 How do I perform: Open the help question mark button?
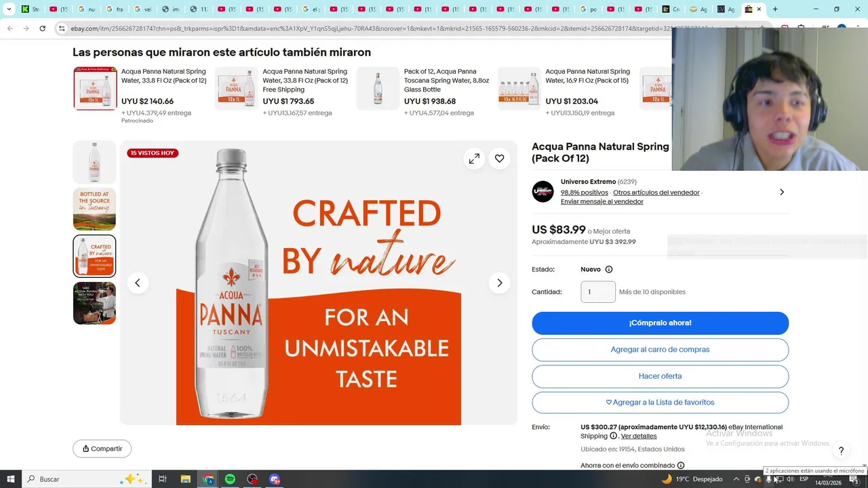click(841, 451)
